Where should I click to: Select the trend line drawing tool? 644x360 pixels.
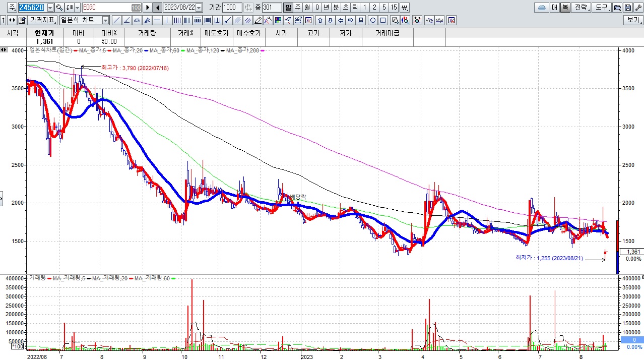tap(116, 20)
